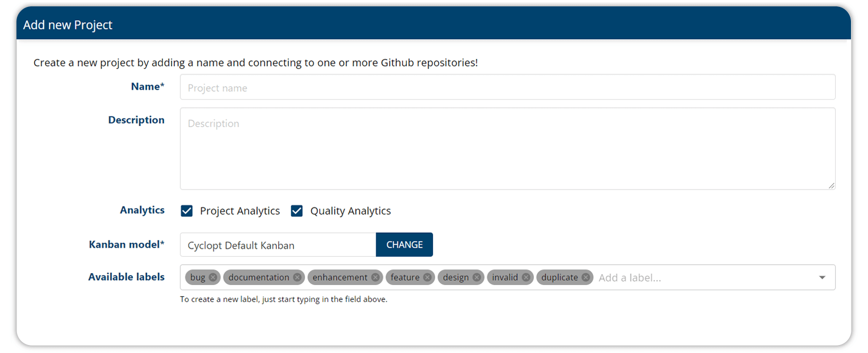Select the duplicate label chip text
868x353 pixels.
pos(559,278)
